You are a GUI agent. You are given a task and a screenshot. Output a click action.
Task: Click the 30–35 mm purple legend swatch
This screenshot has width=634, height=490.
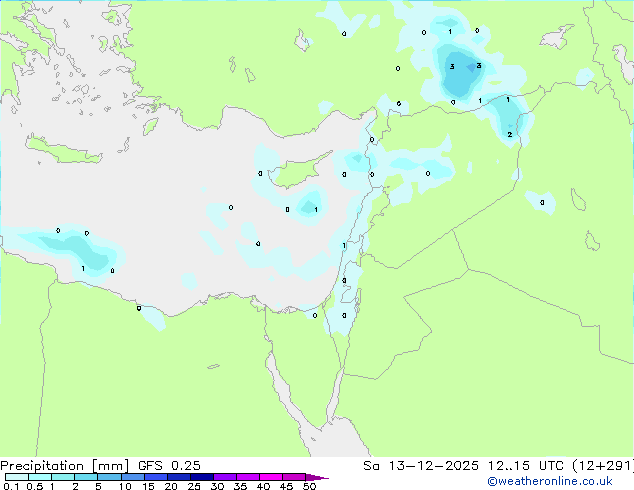[x=225, y=477]
